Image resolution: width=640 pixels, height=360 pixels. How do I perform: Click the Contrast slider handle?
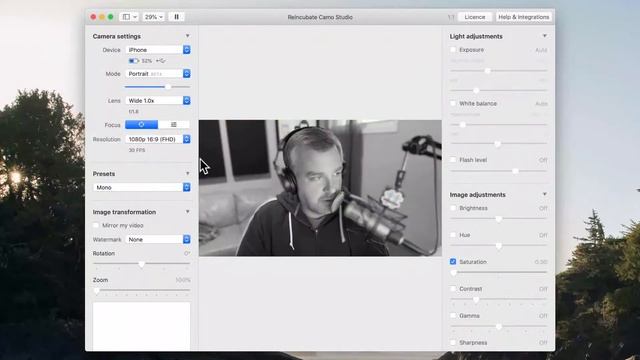(476, 300)
